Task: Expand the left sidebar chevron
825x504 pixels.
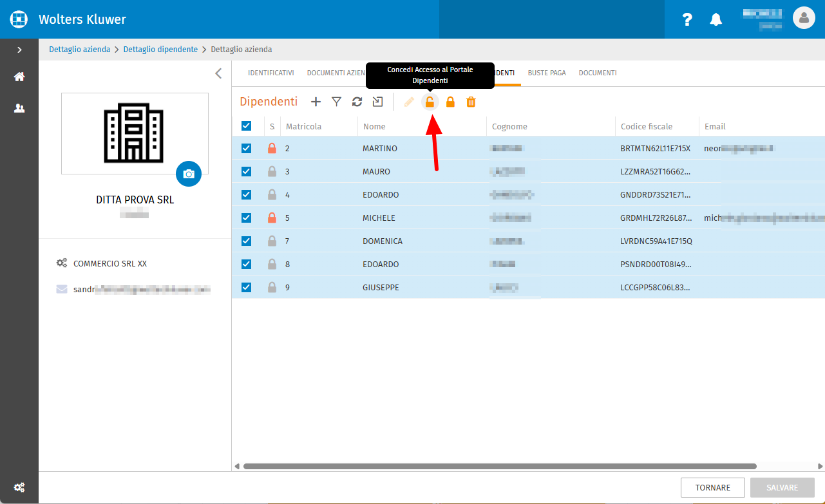Action: click(x=19, y=50)
